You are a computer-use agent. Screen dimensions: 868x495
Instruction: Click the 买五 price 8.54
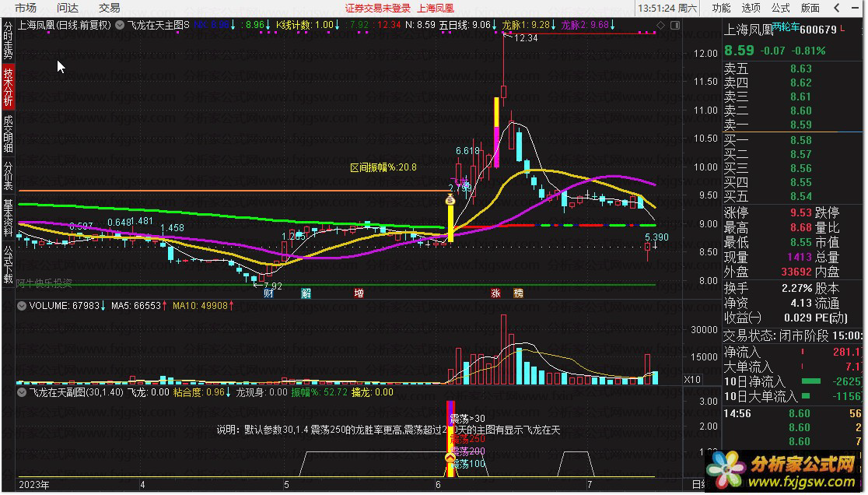coord(800,197)
